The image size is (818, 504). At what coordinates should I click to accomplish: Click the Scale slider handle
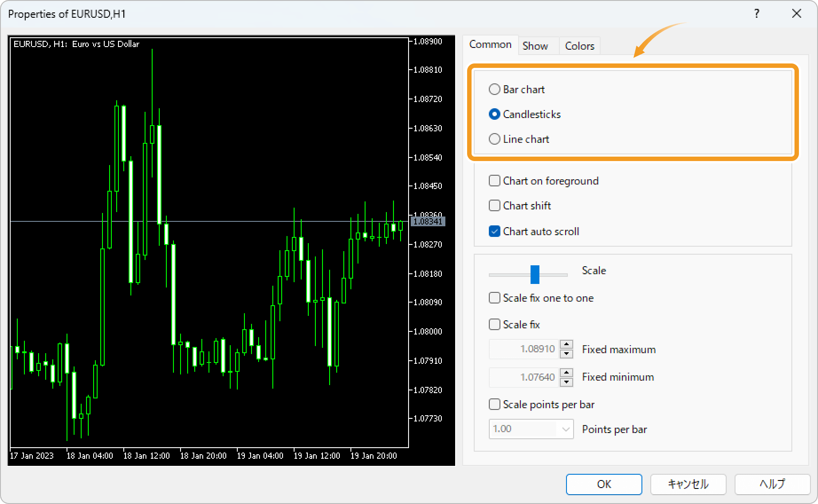pyautogui.click(x=535, y=275)
